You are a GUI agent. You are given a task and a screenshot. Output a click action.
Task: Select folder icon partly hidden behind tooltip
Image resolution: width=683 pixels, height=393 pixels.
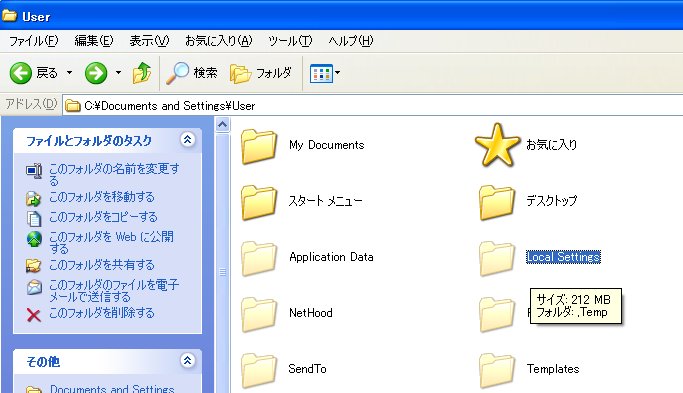(497, 314)
